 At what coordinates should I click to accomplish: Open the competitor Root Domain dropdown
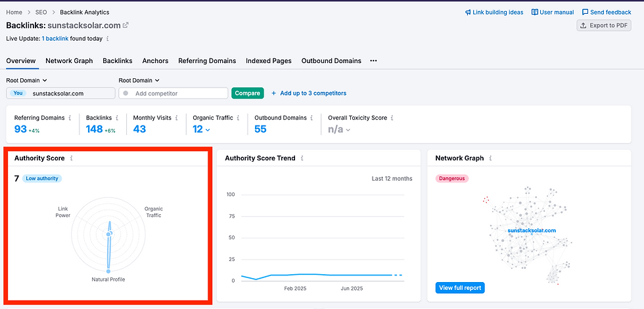tap(139, 80)
